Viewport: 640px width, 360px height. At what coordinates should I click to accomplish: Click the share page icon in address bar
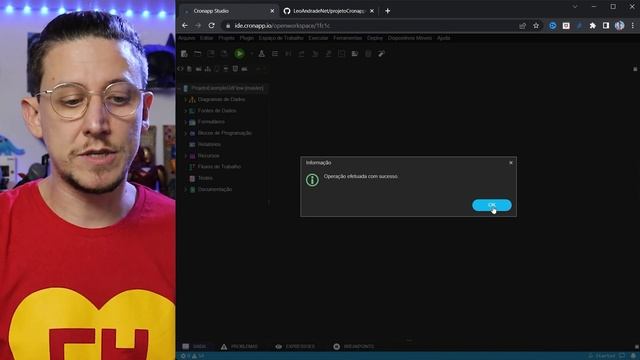tap(522, 26)
